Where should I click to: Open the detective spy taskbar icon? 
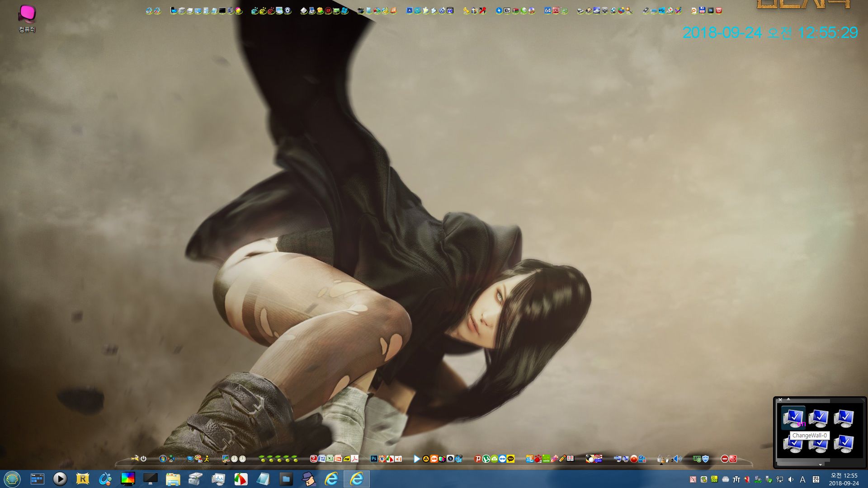pyautogui.click(x=309, y=479)
